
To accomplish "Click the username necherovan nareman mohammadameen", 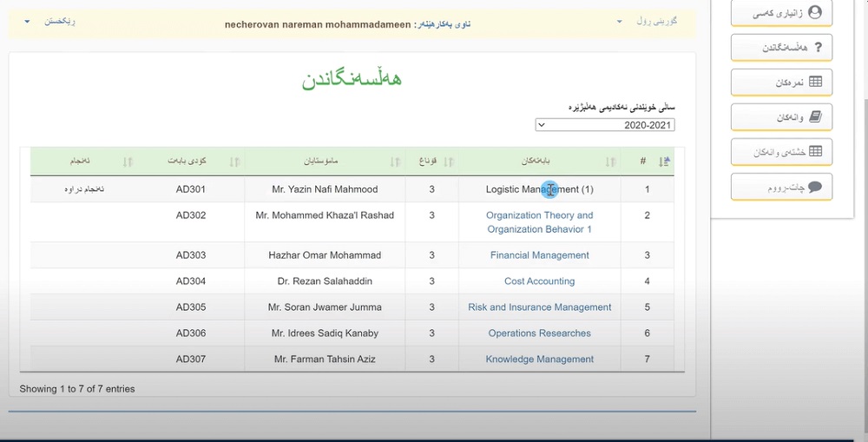I will pyautogui.click(x=318, y=25).
